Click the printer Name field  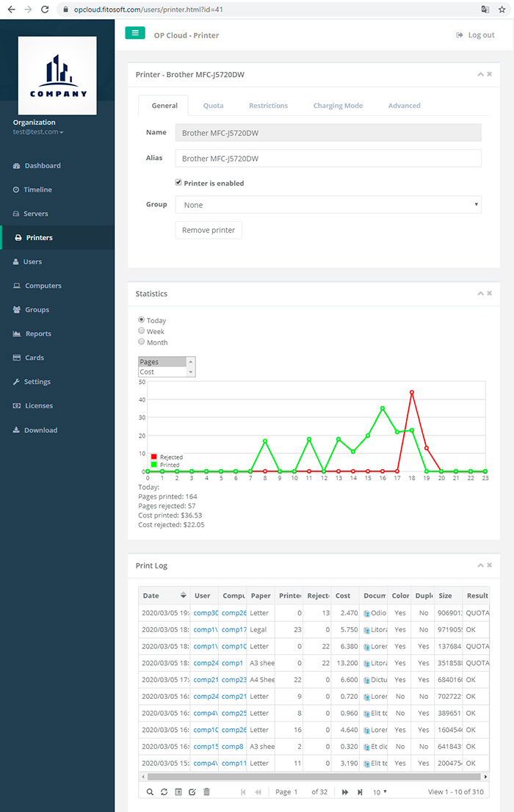point(328,133)
